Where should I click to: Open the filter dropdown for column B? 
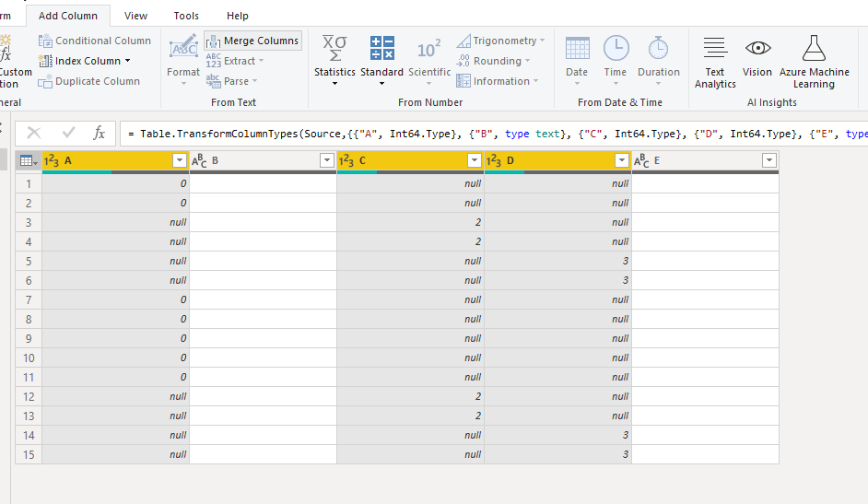pyautogui.click(x=327, y=160)
